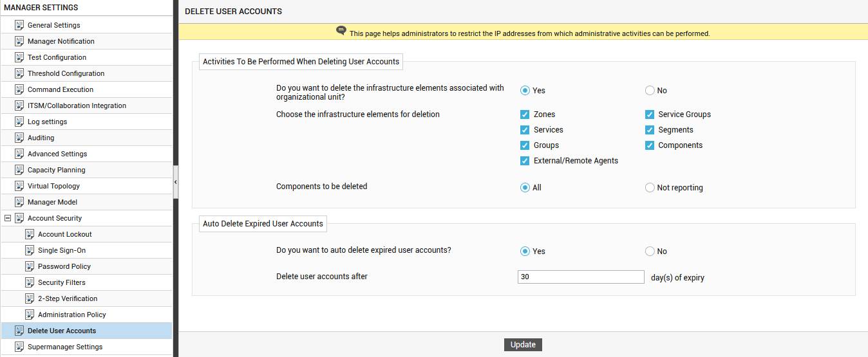
Task: Open Log settings
Action: pyautogui.click(x=47, y=122)
